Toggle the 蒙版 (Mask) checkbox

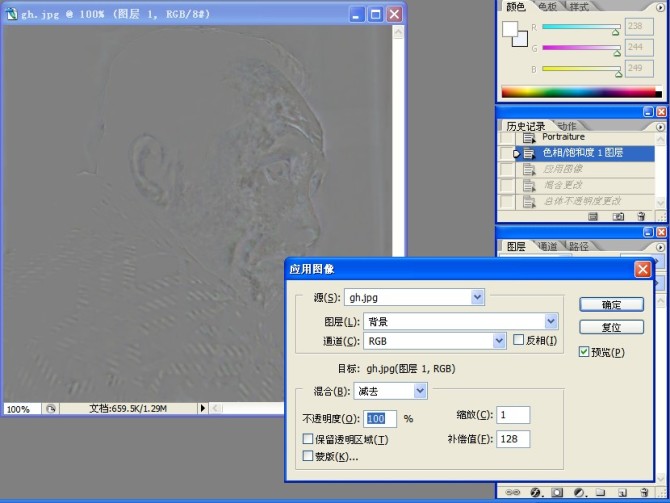(308, 457)
